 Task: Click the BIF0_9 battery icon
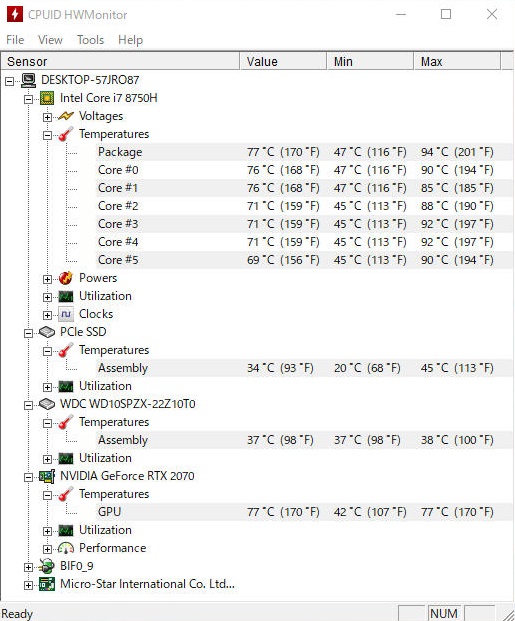click(47, 566)
